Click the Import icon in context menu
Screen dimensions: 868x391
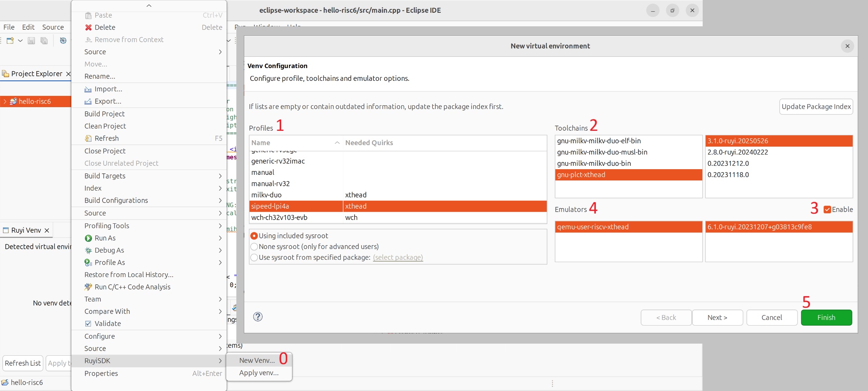click(88, 89)
